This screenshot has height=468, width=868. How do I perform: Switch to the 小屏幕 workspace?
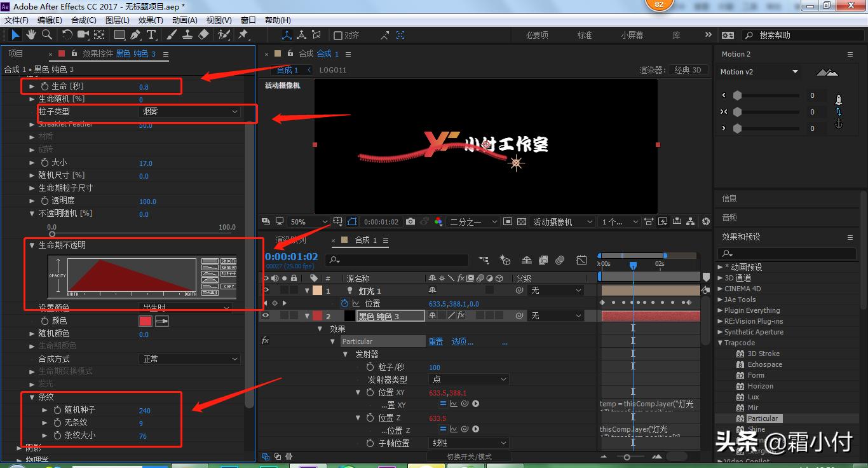pyautogui.click(x=632, y=36)
